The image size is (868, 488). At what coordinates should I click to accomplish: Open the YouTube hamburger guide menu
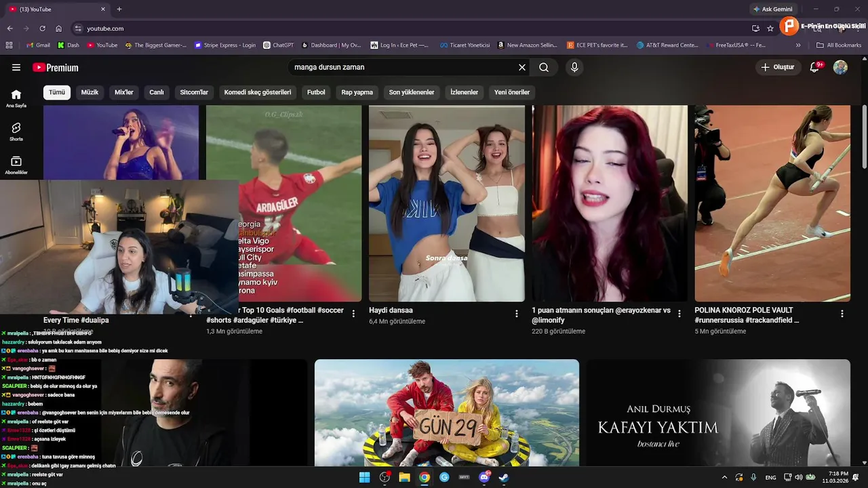tap(16, 67)
